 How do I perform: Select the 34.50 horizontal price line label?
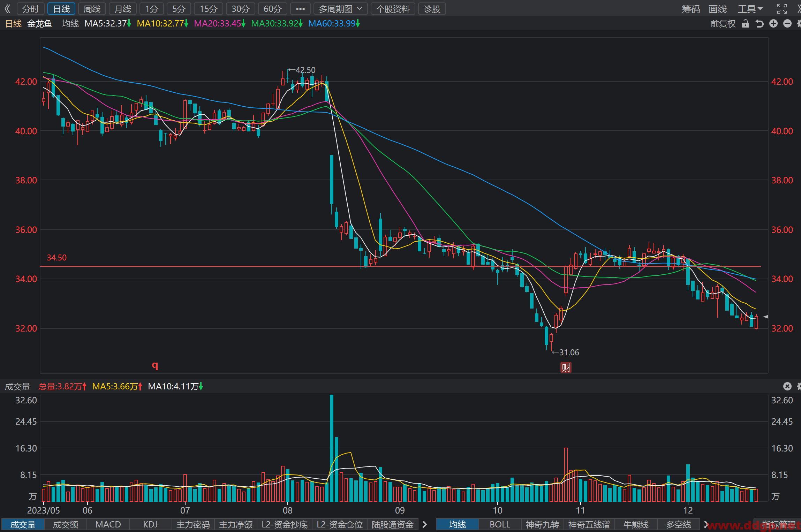tap(56, 258)
